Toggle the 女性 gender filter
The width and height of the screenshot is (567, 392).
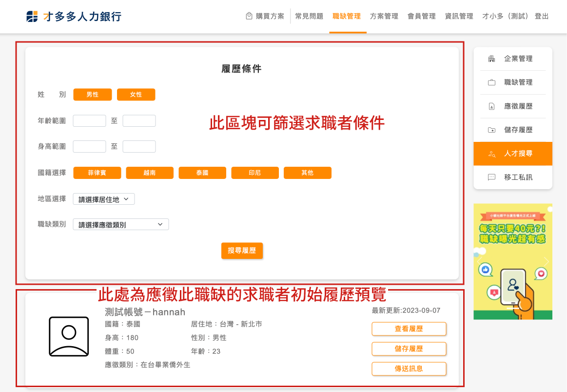136,95
